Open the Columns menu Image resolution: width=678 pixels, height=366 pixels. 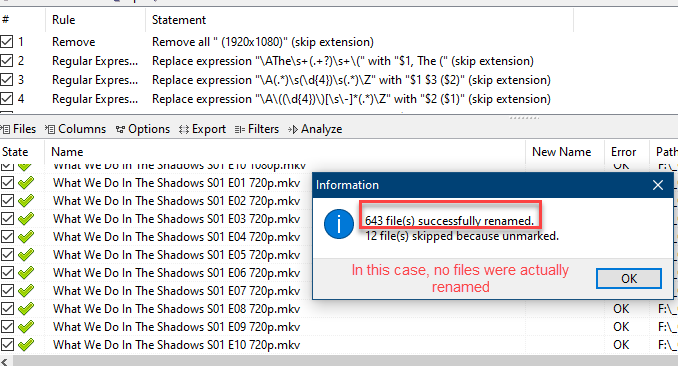pyautogui.click(x=76, y=129)
